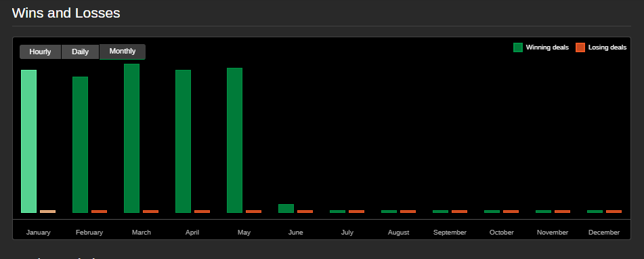The width and height of the screenshot is (644, 259).
Task: Select the June winning deals bar
Action: tap(286, 208)
